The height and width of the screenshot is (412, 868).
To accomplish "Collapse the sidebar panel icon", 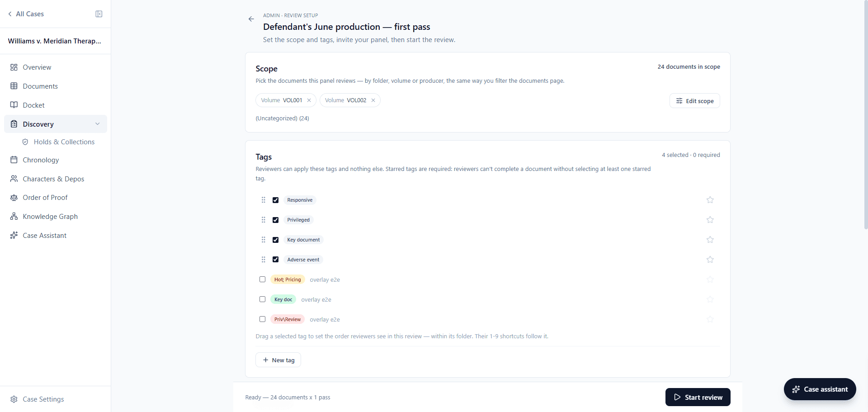I will click(x=99, y=14).
